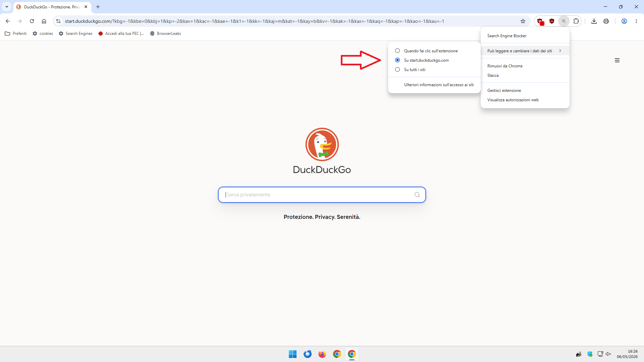Screen dimensions: 644x362
Task: Launch Firefox from the taskbar
Action: 322,354
